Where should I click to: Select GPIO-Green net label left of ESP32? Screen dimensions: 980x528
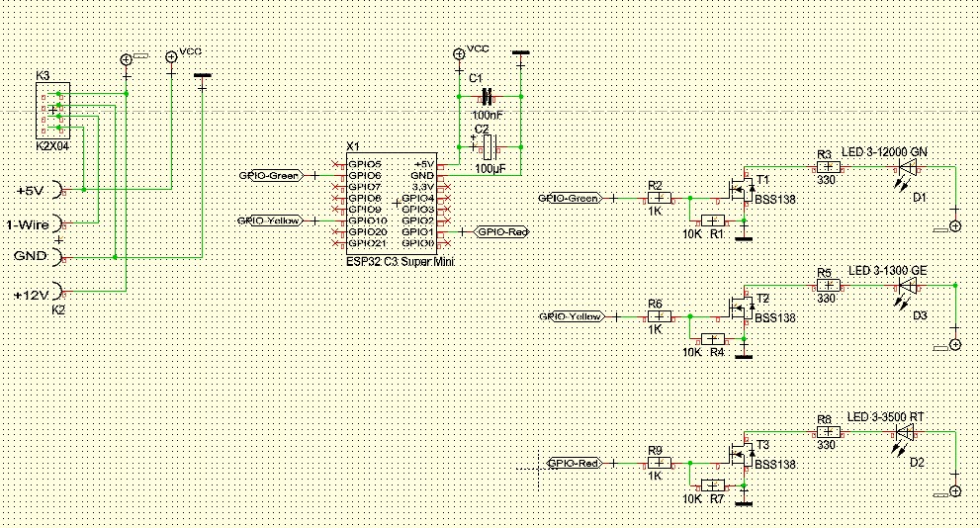tap(270, 175)
